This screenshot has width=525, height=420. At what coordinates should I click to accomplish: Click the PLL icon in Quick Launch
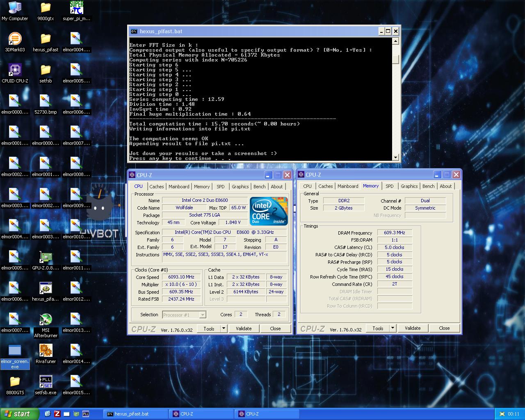click(86, 414)
